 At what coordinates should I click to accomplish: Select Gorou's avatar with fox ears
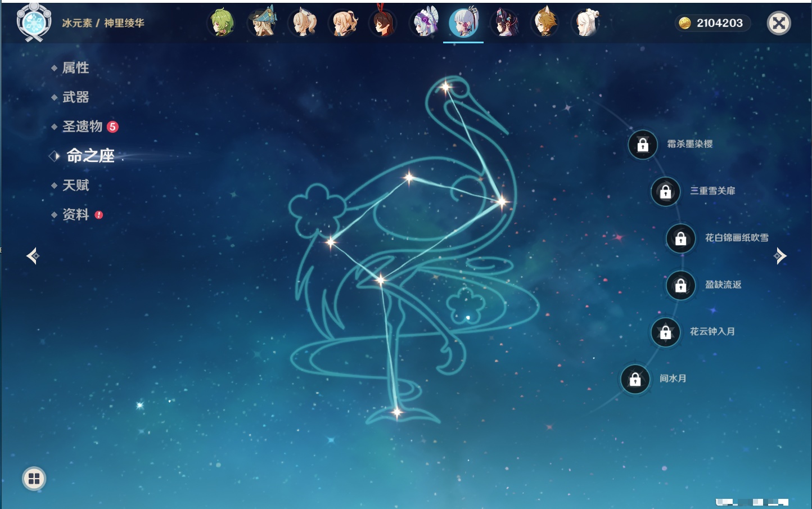[545, 23]
